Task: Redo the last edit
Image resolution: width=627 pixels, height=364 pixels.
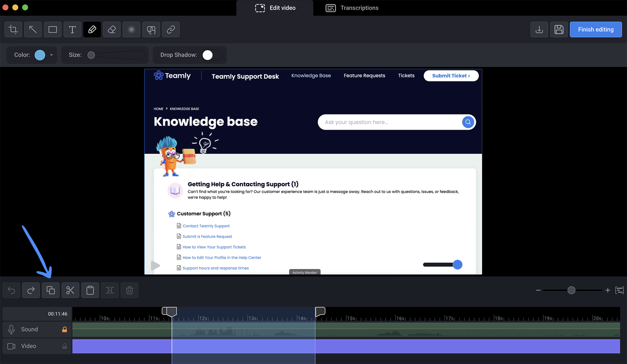Action: point(31,290)
